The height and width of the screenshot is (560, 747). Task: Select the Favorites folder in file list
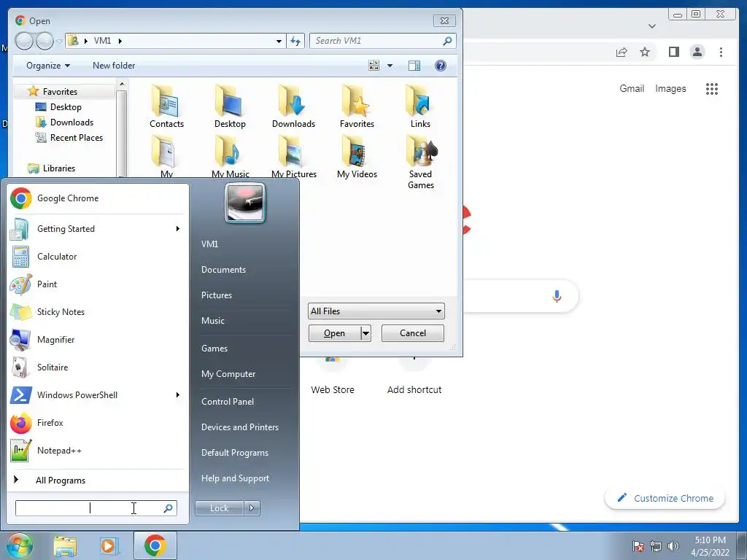pyautogui.click(x=357, y=106)
